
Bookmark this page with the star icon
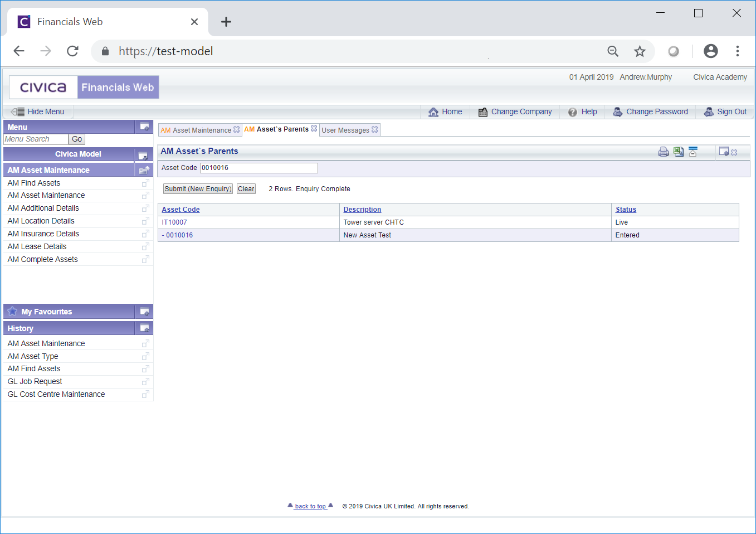(x=640, y=51)
